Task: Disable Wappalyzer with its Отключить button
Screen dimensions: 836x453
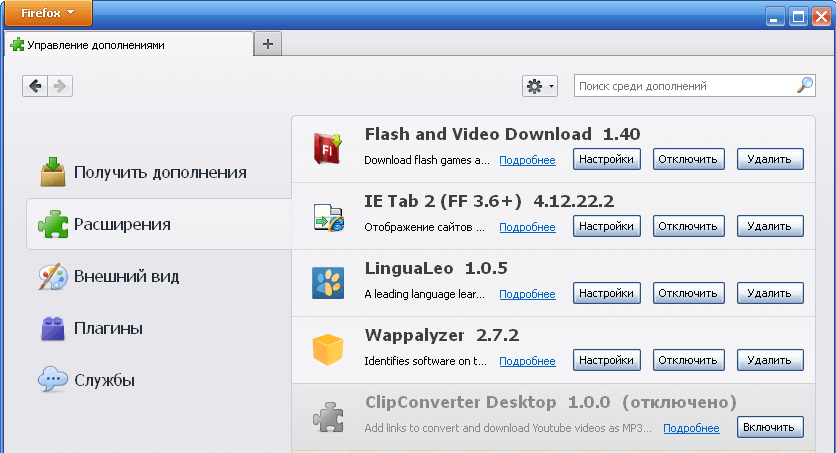Action: (x=688, y=360)
